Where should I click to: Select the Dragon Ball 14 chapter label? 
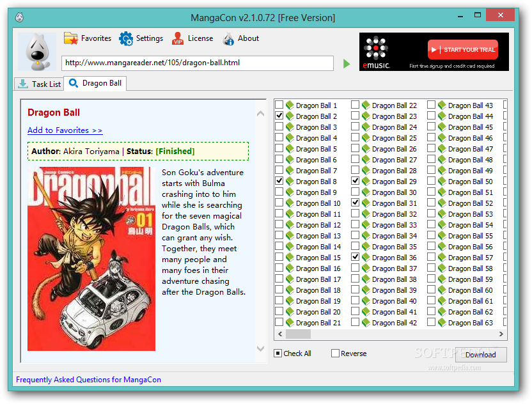(x=318, y=247)
